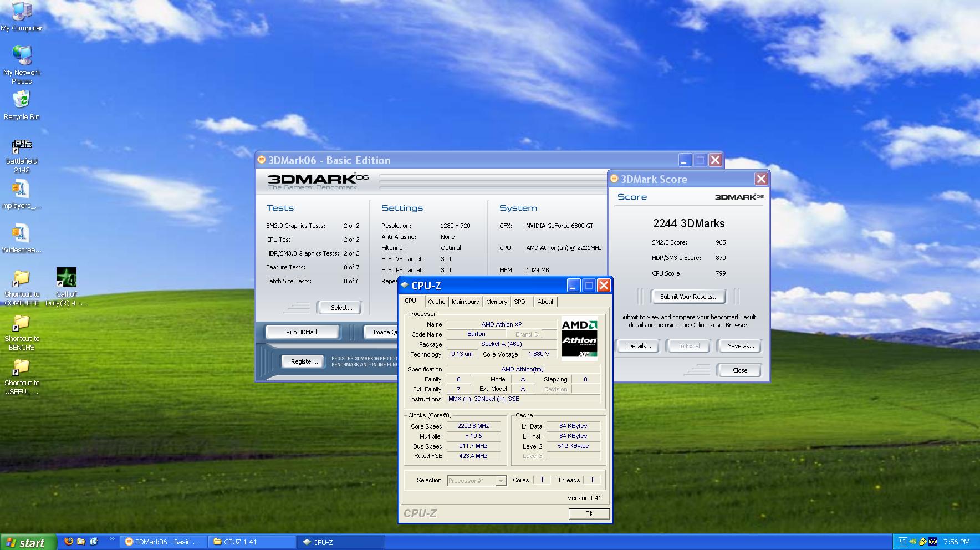Switch to the 3DMark06 taskbar button

164,542
